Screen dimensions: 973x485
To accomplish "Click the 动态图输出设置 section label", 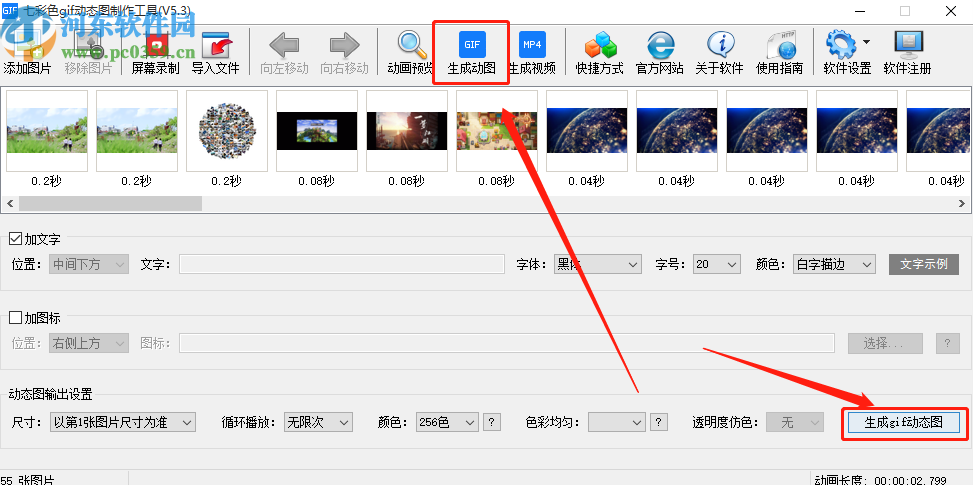I will (50, 394).
